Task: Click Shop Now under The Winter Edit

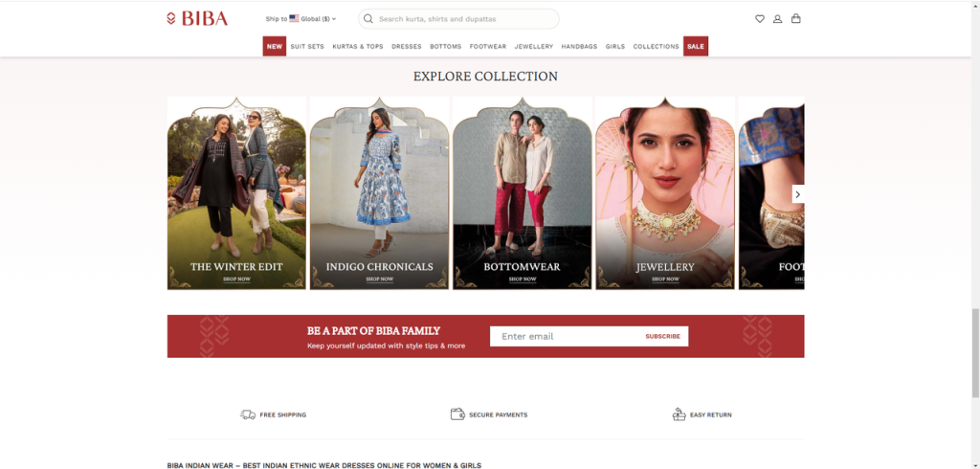Action: point(237,279)
